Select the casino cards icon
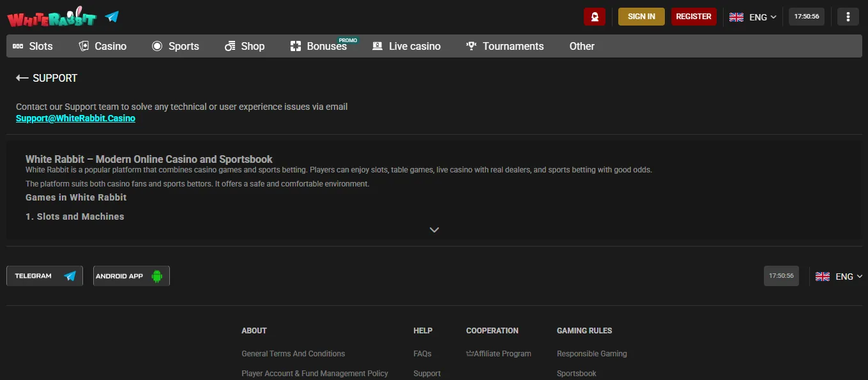Screen dimensions: 868x380 [84, 46]
